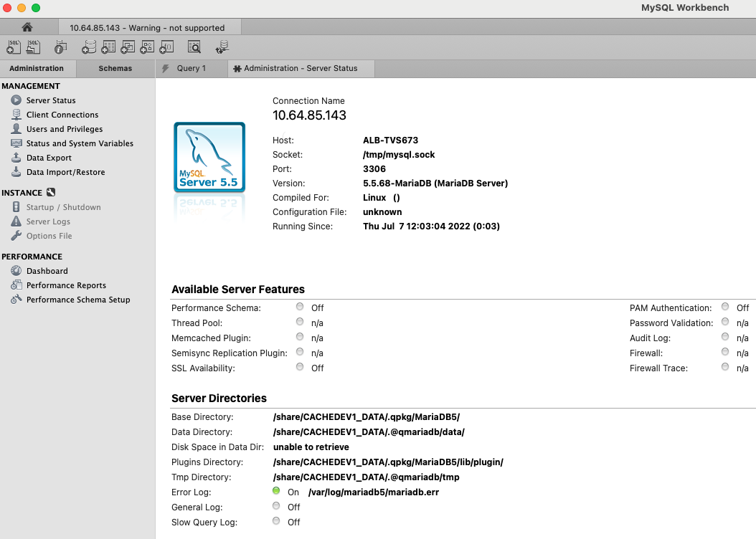
Task: Click the Client Connections icon
Action: coord(16,115)
